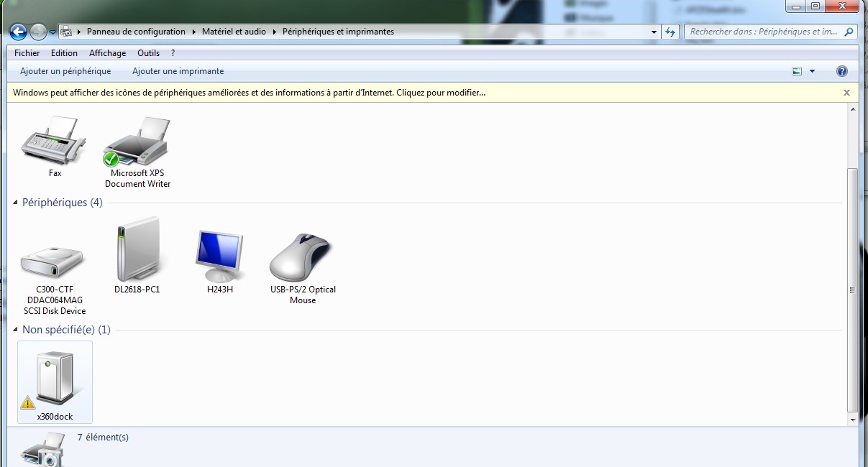
Task: Open the Fichier menu
Action: tap(27, 53)
